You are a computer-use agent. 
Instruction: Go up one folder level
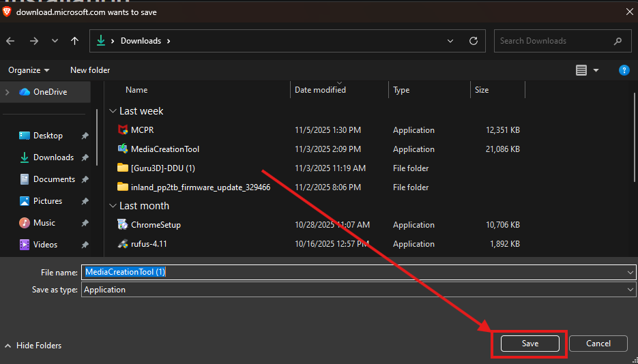(x=74, y=41)
